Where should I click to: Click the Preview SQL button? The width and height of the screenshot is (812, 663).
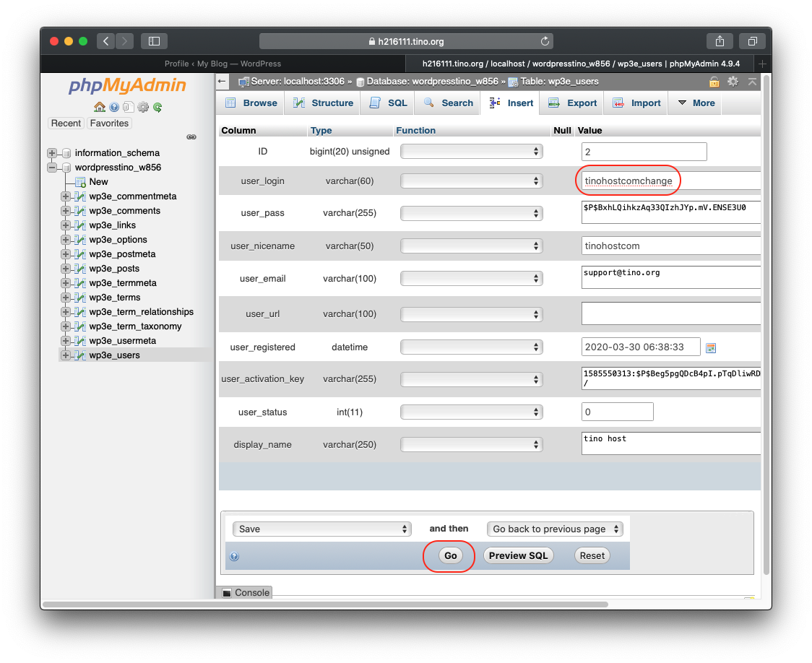(x=518, y=555)
